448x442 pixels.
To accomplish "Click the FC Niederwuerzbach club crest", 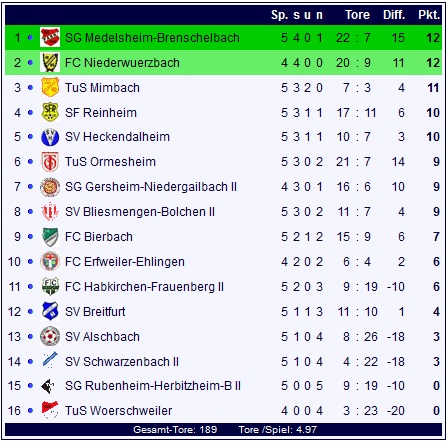I will coord(50,62).
